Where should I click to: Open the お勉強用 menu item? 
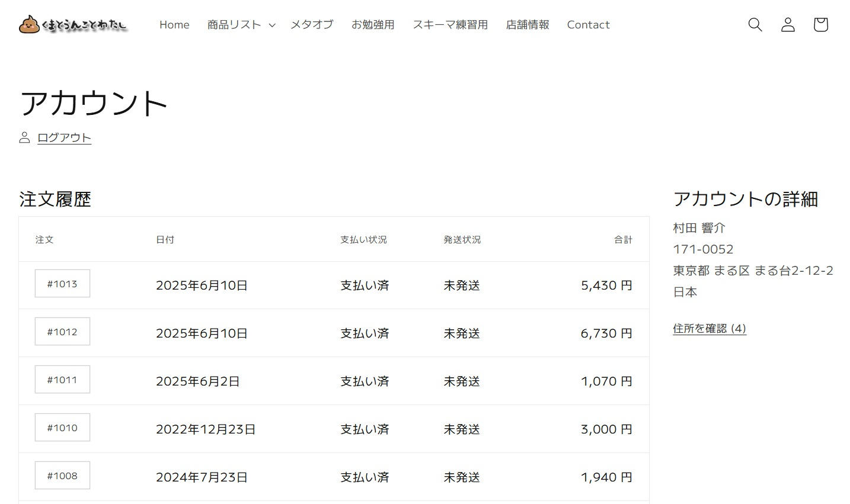[373, 25]
